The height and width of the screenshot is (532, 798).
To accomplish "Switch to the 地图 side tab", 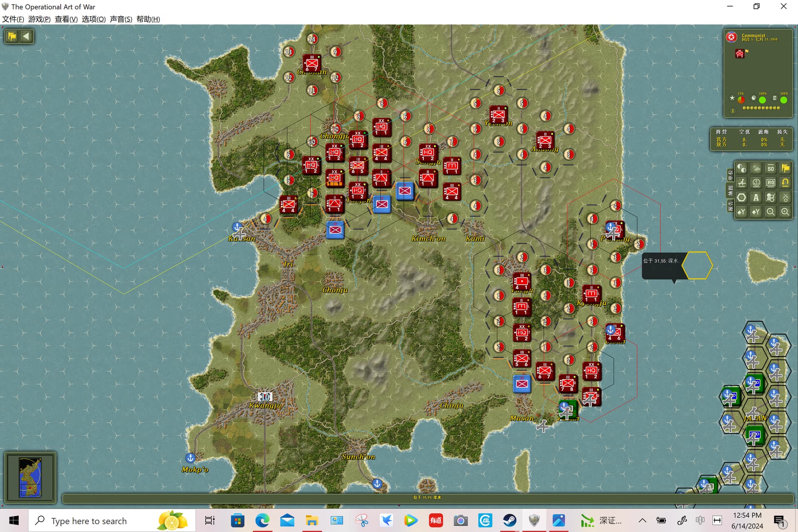I will [730, 191].
